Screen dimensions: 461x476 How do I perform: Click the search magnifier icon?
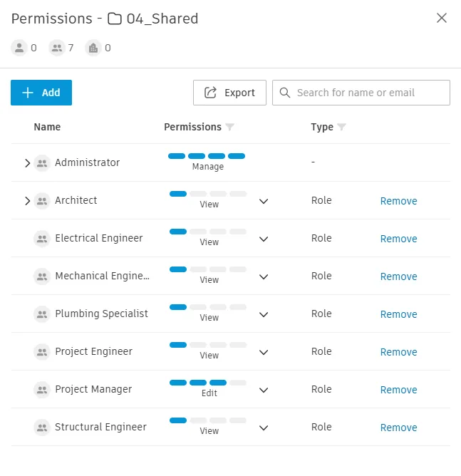tap(285, 93)
